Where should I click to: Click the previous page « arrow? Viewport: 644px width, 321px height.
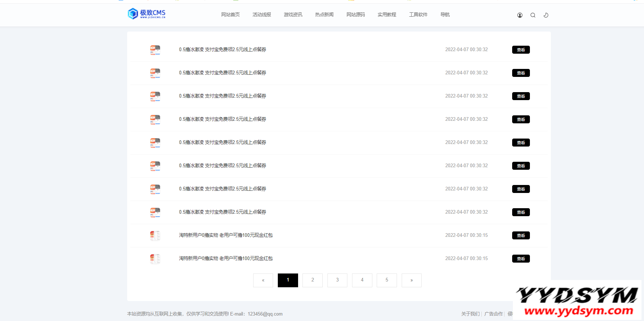click(263, 280)
